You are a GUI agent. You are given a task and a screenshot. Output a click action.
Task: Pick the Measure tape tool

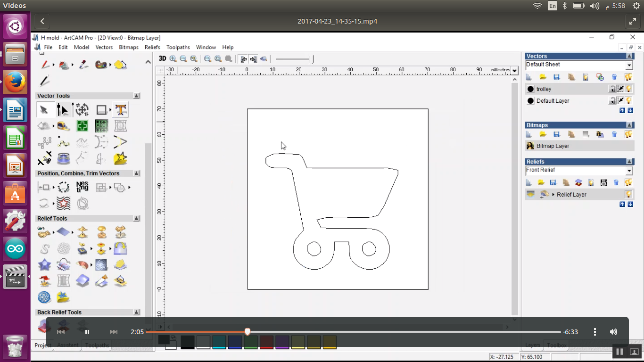coord(63,126)
